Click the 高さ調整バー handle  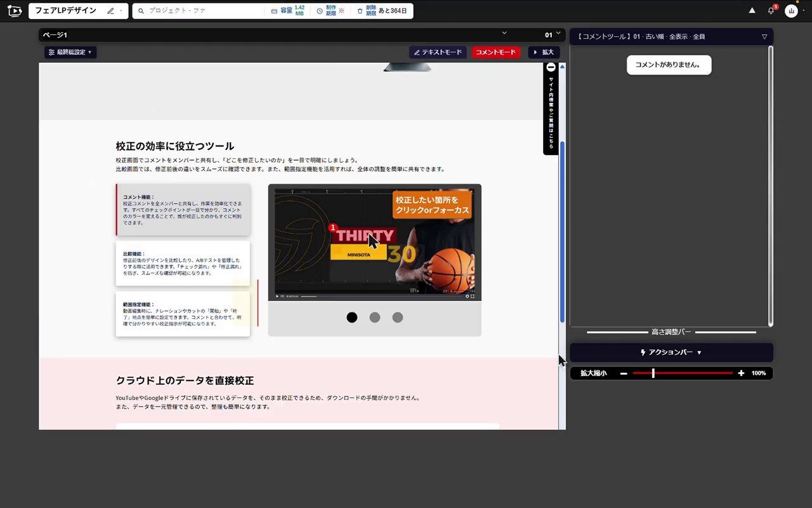671,332
